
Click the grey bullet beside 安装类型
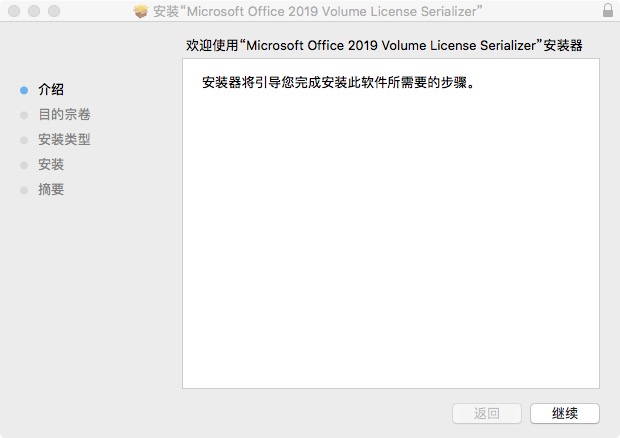24,140
